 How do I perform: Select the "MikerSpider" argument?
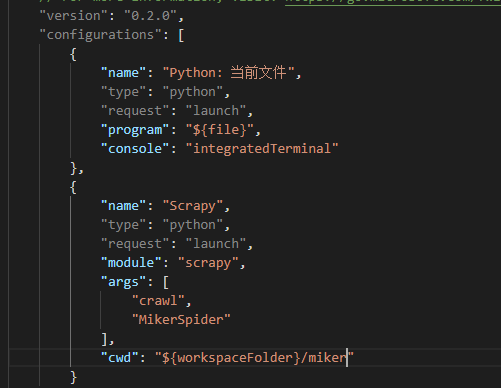[x=181, y=320]
